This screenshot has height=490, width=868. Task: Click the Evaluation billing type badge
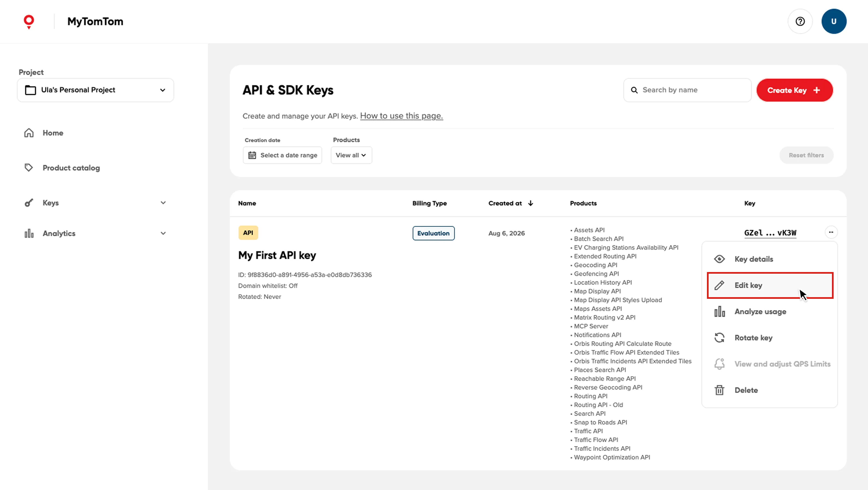[x=433, y=233]
